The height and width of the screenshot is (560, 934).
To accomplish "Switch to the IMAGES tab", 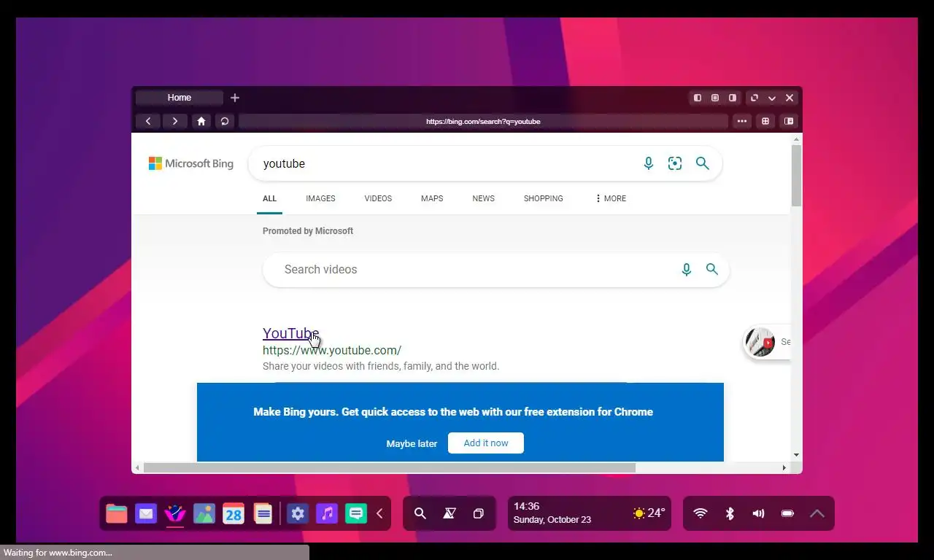I will coord(320,198).
